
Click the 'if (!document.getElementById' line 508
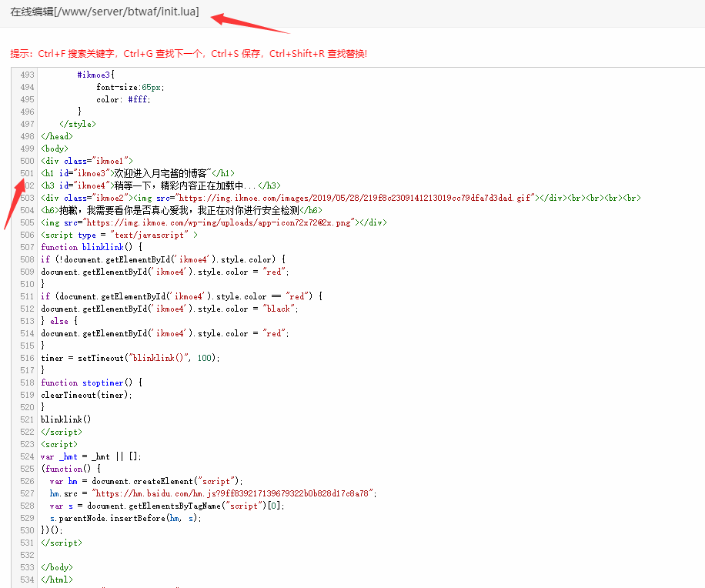tap(163, 259)
